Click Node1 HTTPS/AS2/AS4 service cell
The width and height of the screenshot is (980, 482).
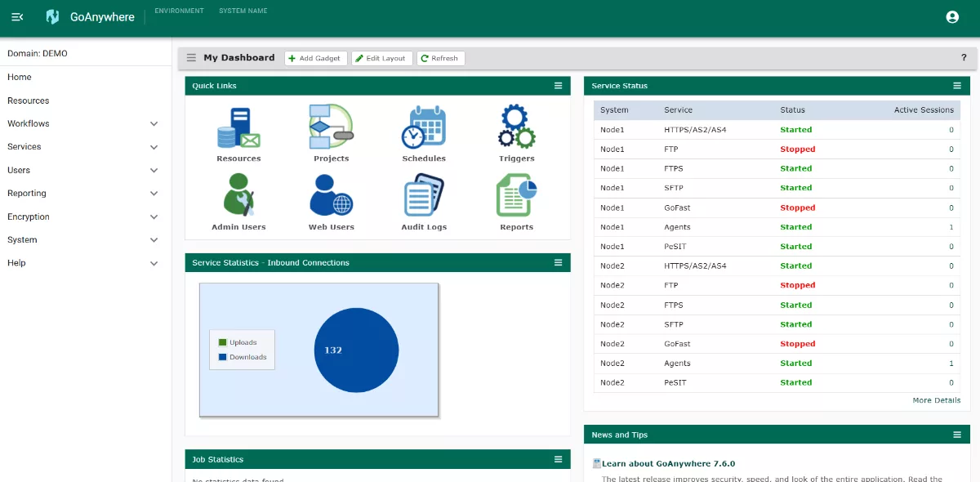pyautogui.click(x=695, y=130)
